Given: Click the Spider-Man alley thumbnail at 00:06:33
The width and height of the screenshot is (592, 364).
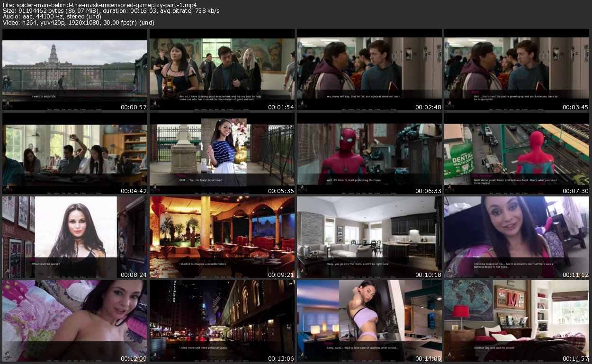Looking at the screenshot, I should 369,151.
